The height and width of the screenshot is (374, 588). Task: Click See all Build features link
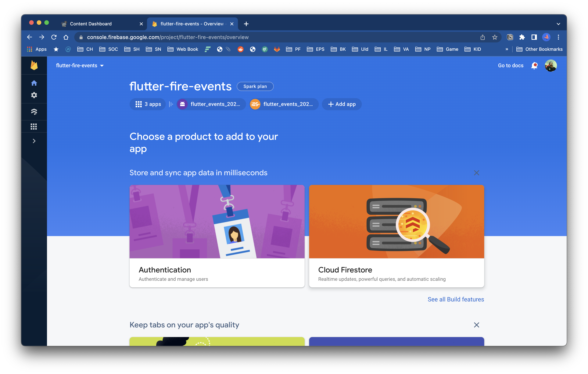[x=455, y=299]
